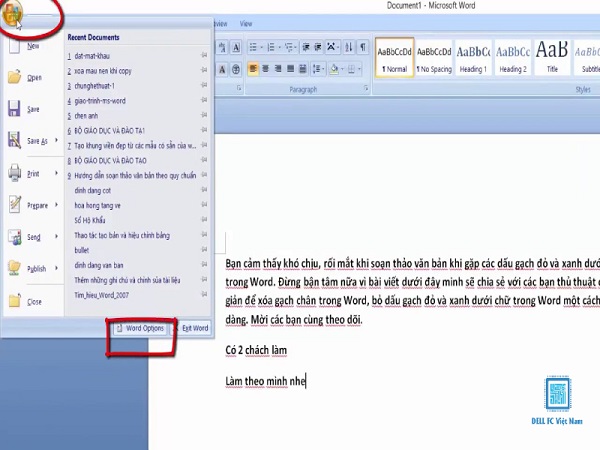This screenshot has width=600, height=450.
Task: Click the Save floppy disk icon
Action: pyautogui.click(x=14, y=109)
